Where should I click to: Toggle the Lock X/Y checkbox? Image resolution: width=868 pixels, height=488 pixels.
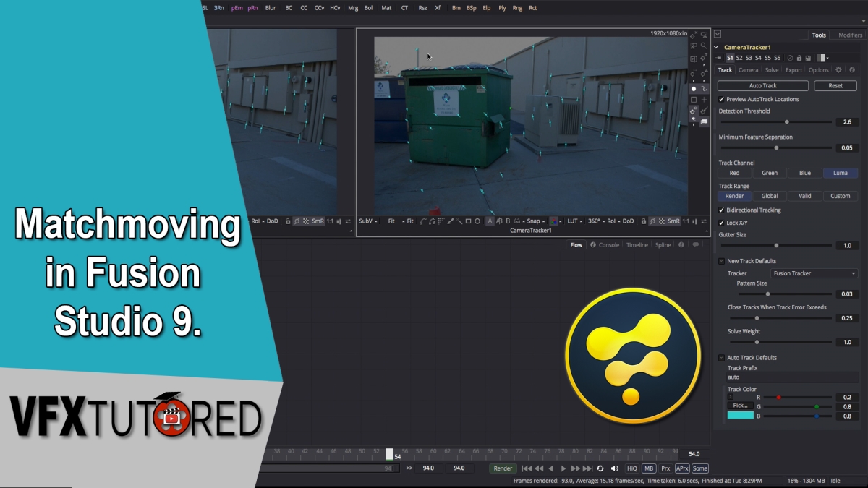pos(721,223)
